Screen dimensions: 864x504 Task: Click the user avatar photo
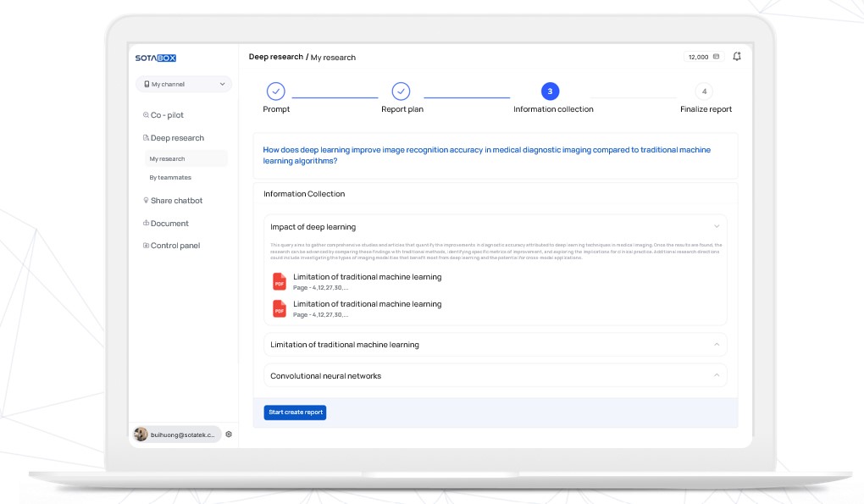click(141, 434)
